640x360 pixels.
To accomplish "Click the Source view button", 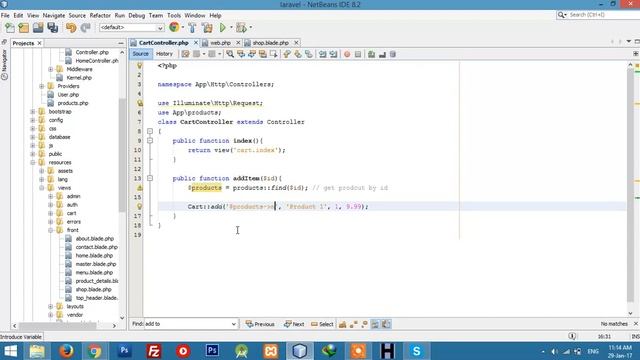I will 140,54.
